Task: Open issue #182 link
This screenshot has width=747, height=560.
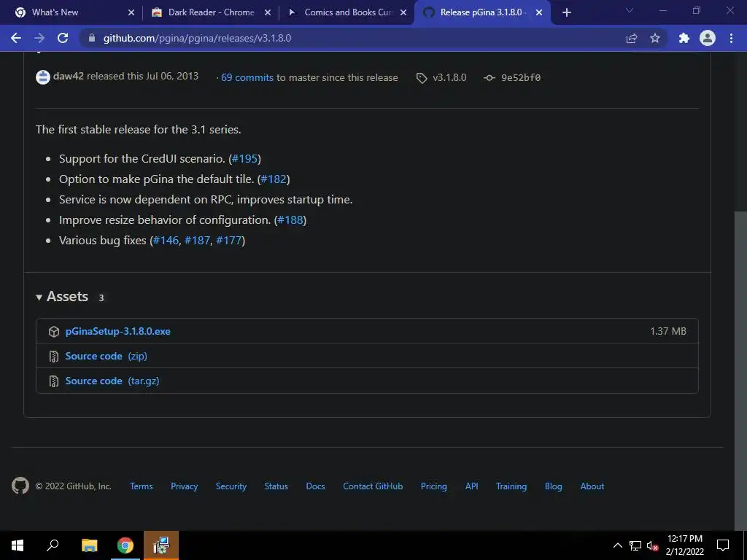Action: [274, 179]
